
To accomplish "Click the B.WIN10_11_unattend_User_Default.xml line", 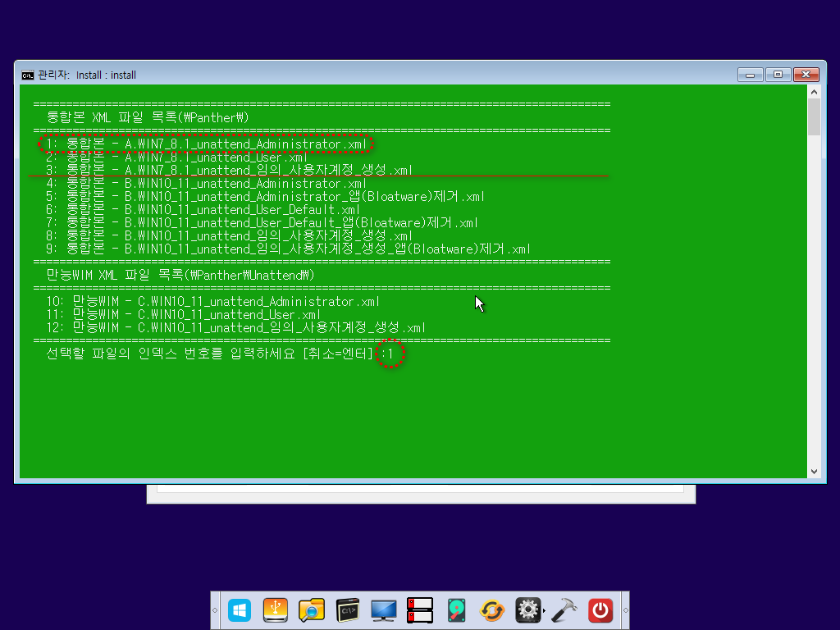I will pyautogui.click(x=203, y=209).
